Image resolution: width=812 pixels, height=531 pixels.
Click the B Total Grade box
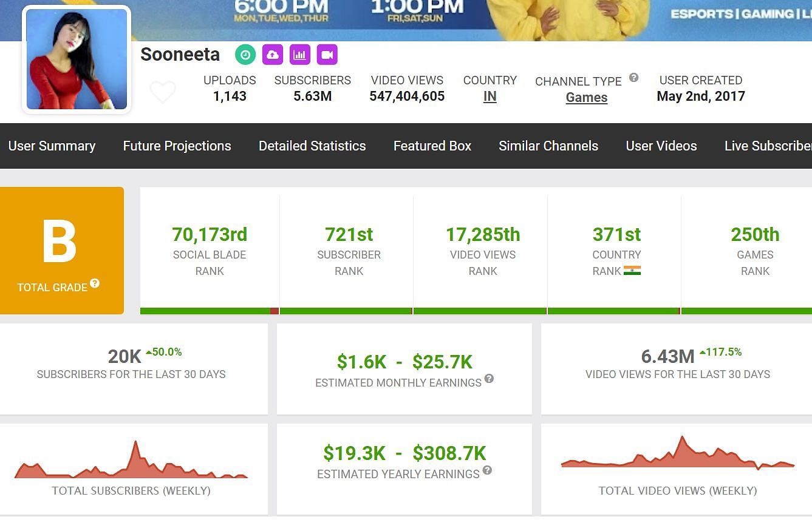(62, 251)
